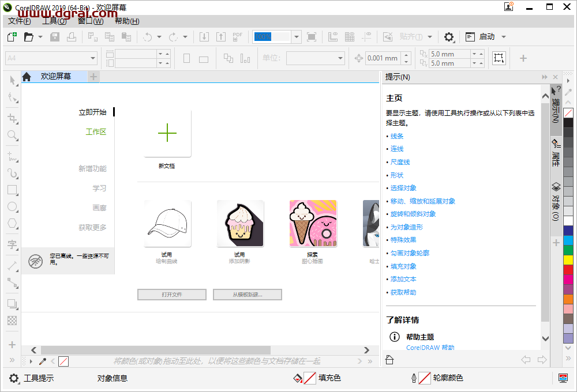This screenshot has height=392, width=577.
Task: Pick the red swatch in color palette
Action: point(568,270)
